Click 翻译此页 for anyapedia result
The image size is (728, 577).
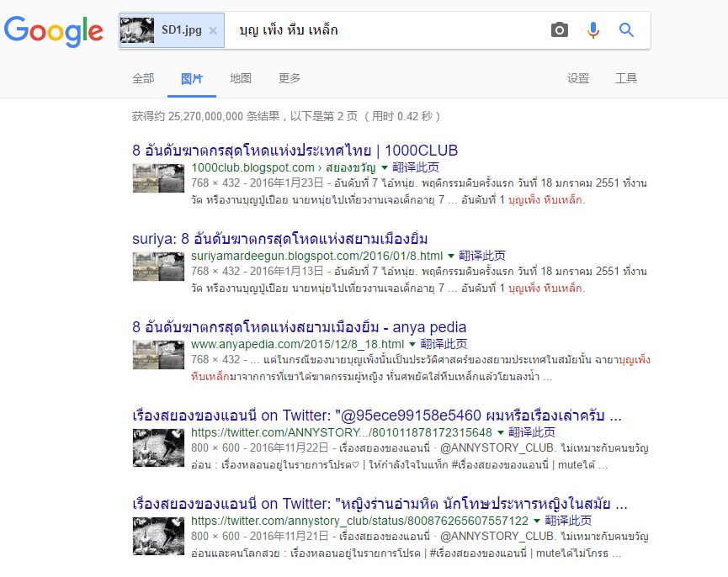(x=444, y=344)
